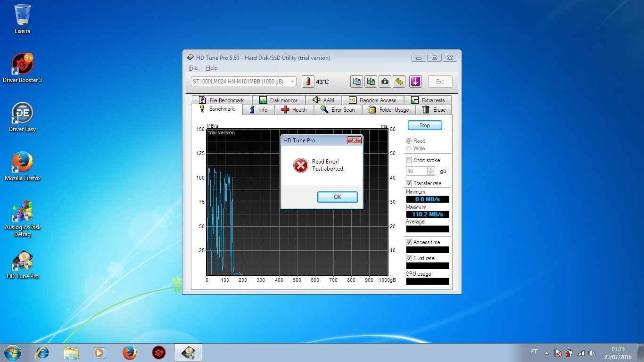The height and width of the screenshot is (362, 644).
Task: Open Firefox from the taskbar
Action: 129,353
